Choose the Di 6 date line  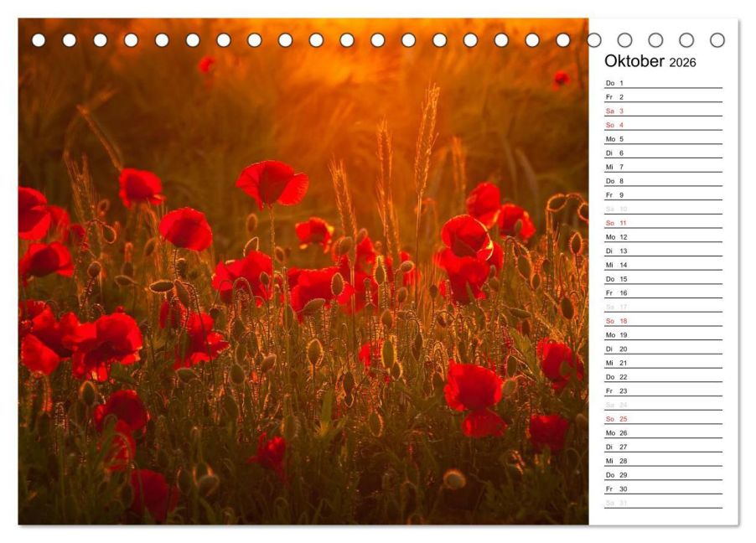click(664, 153)
